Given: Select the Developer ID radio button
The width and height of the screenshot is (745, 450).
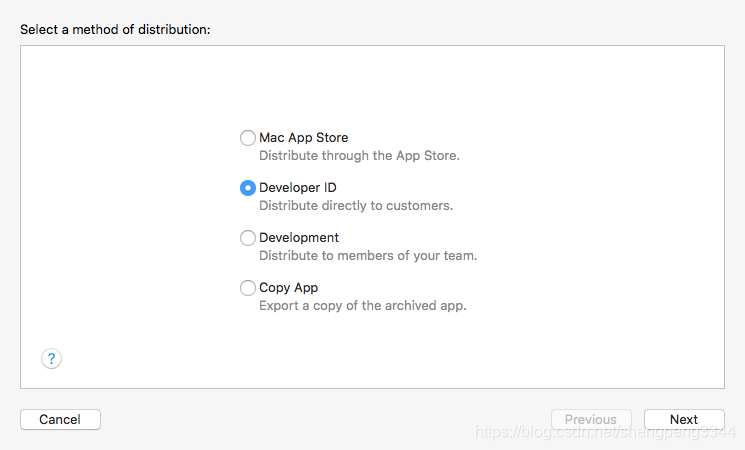Looking at the screenshot, I should point(248,188).
